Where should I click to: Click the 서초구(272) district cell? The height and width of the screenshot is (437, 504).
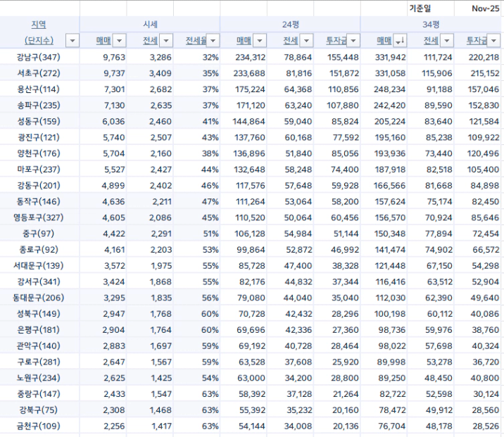click(x=39, y=73)
